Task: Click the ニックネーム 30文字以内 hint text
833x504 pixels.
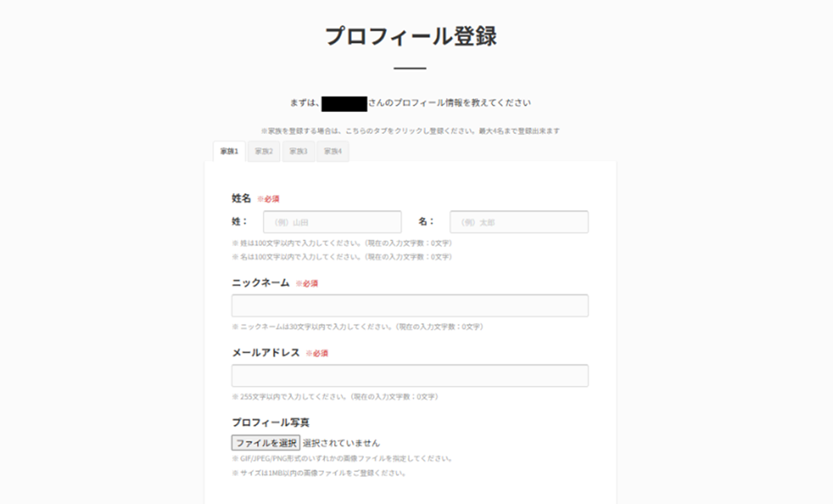Action: tap(357, 326)
